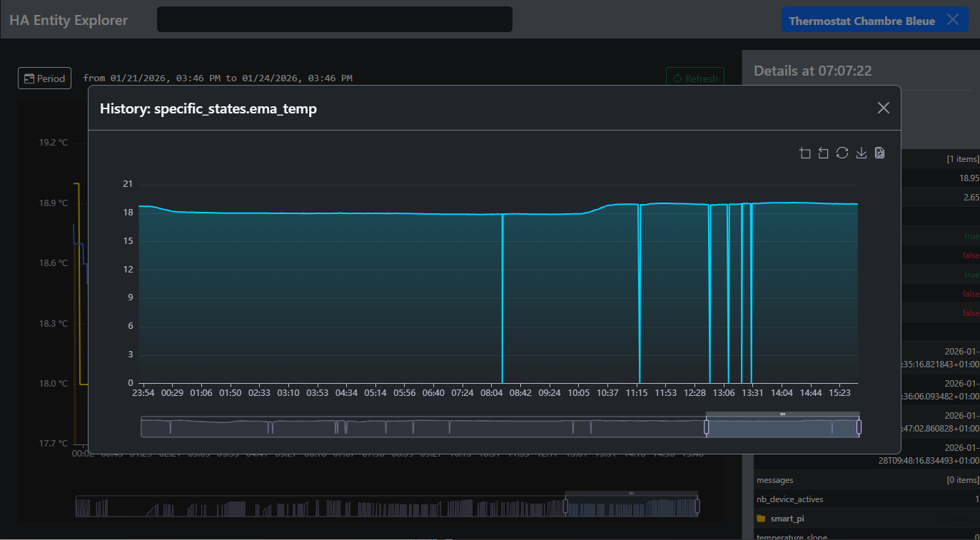The height and width of the screenshot is (540, 980).
Task: Grab the left handle of history zoom slider
Action: [707, 427]
